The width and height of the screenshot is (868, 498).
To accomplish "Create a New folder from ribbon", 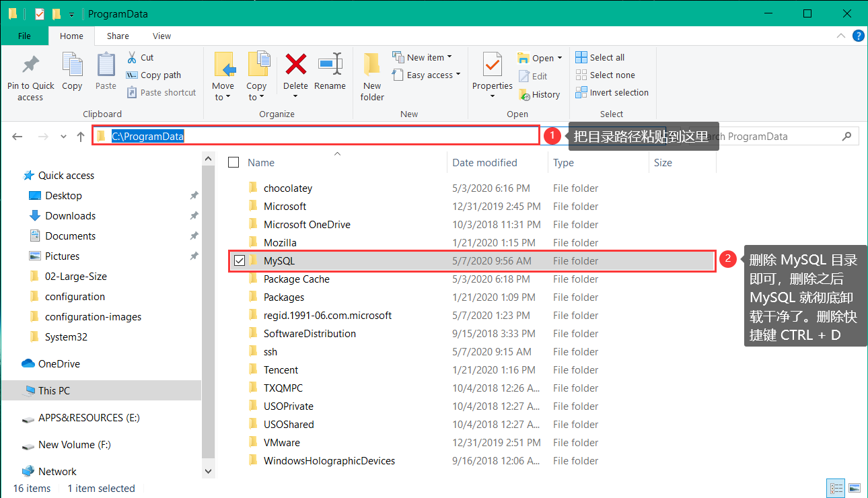I will coord(372,76).
